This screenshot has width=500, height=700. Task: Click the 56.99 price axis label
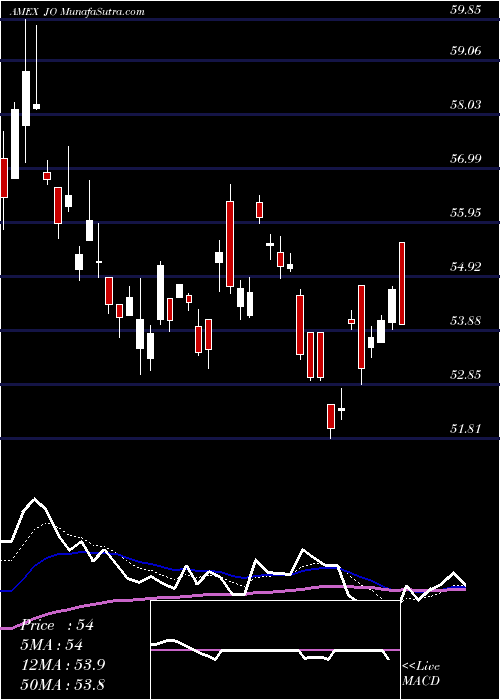(x=466, y=159)
